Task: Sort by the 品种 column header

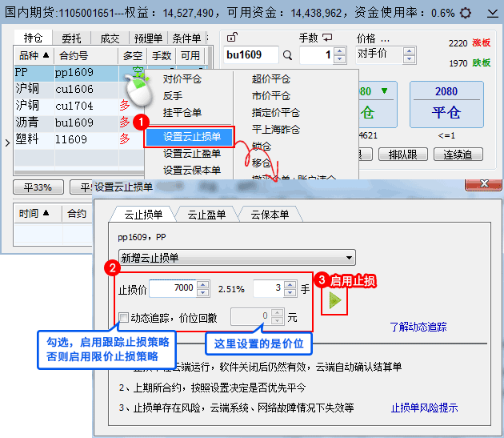Action: click(32, 55)
